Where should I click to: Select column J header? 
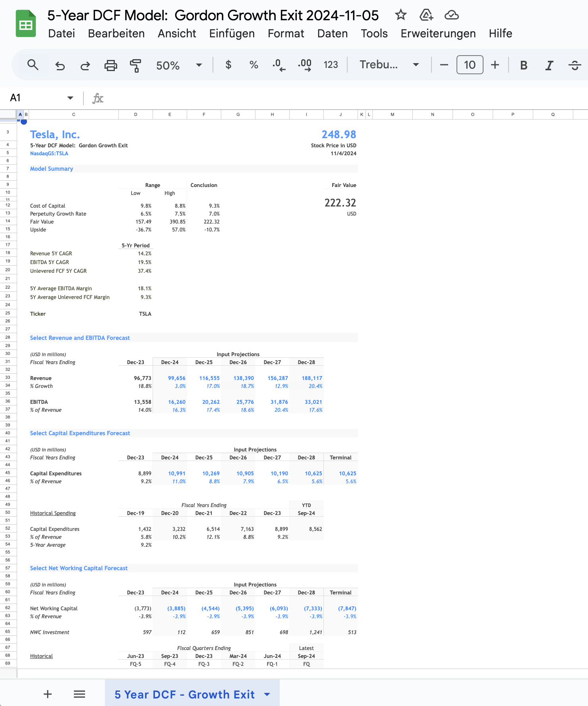pyautogui.click(x=340, y=114)
